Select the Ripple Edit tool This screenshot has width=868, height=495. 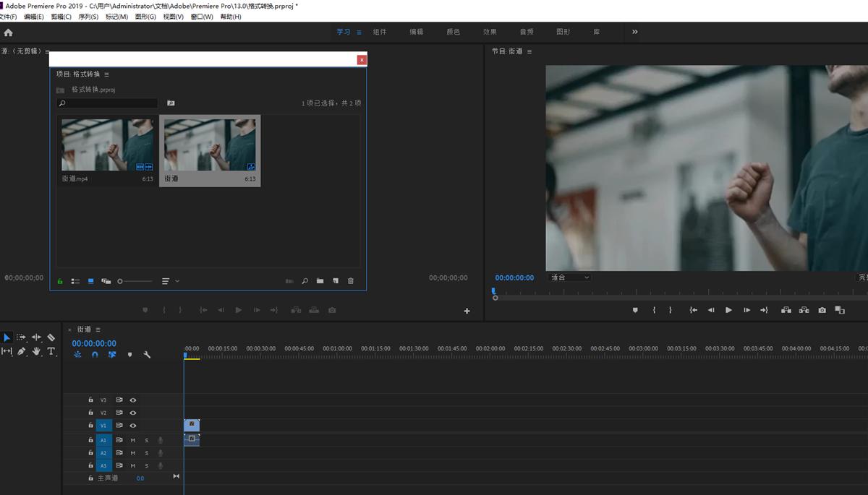(x=36, y=337)
